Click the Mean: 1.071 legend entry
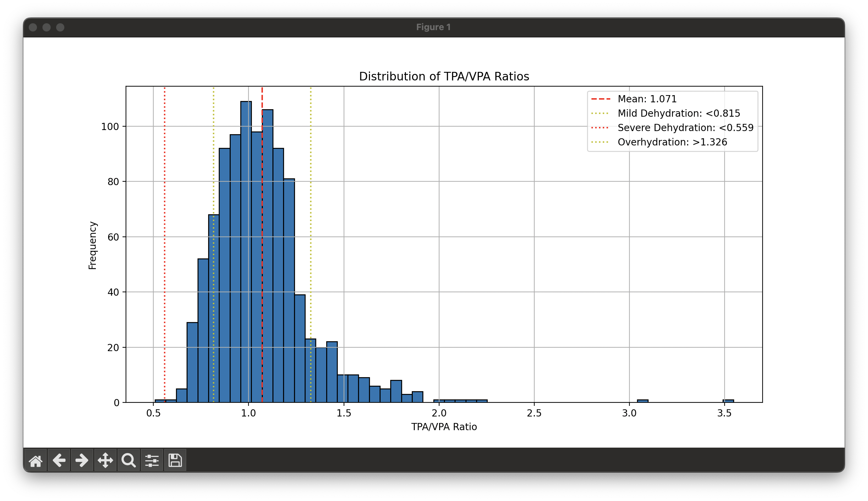 pos(647,99)
